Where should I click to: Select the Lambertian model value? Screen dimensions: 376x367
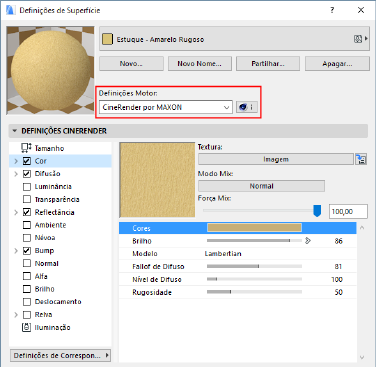pos(223,254)
